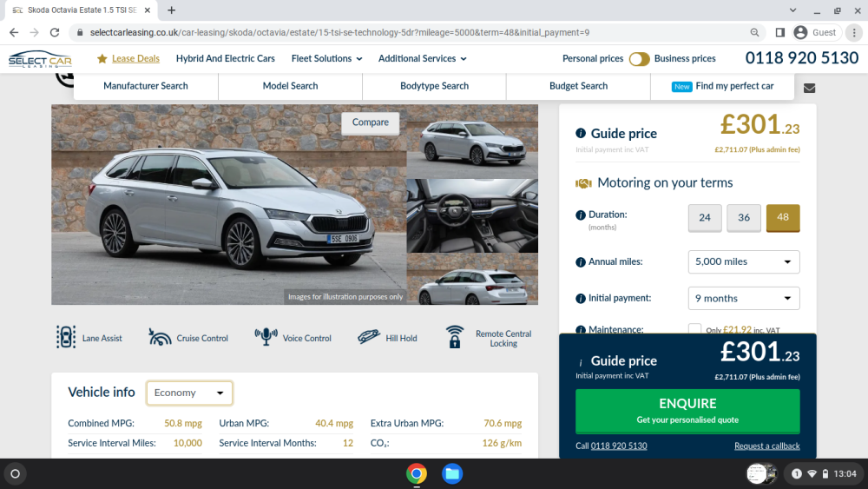Image resolution: width=868 pixels, height=489 pixels.
Task: Click the Initial payment info icon
Action: 581,299
